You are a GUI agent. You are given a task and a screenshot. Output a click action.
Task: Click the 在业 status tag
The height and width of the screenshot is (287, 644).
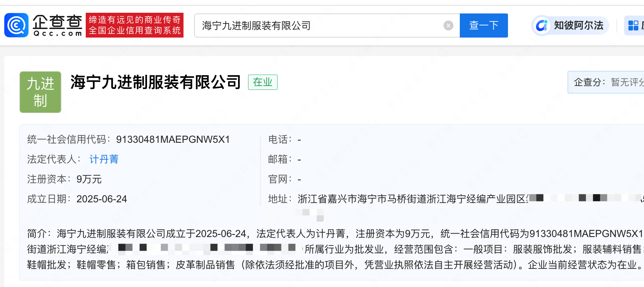pos(262,82)
